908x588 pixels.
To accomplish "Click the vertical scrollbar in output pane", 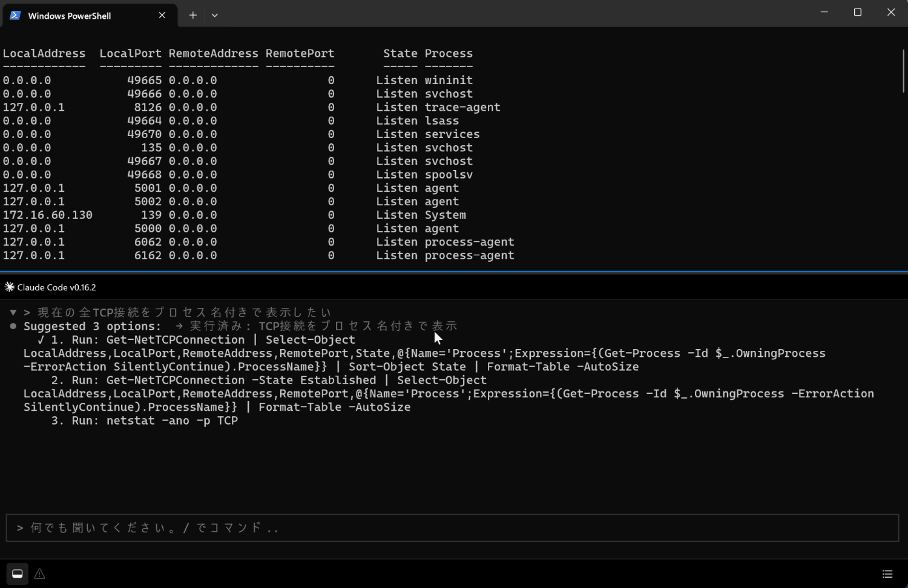I will pos(903,71).
